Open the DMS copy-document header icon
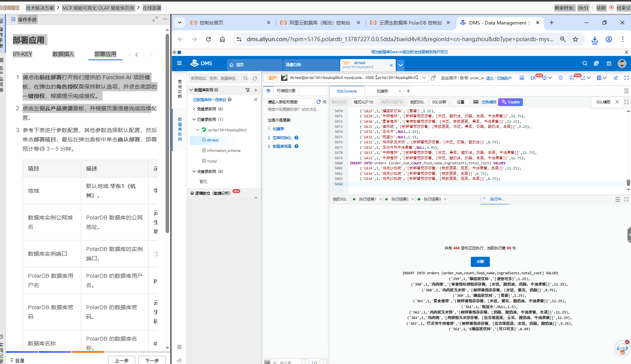 tap(596, 63)
